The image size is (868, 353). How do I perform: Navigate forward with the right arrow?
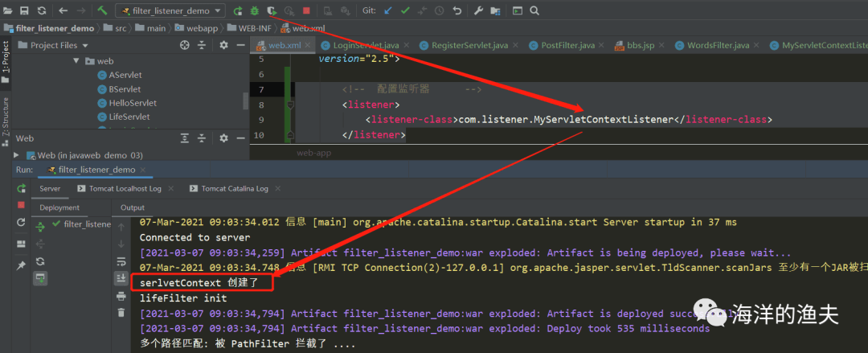[x=81, y=10]
